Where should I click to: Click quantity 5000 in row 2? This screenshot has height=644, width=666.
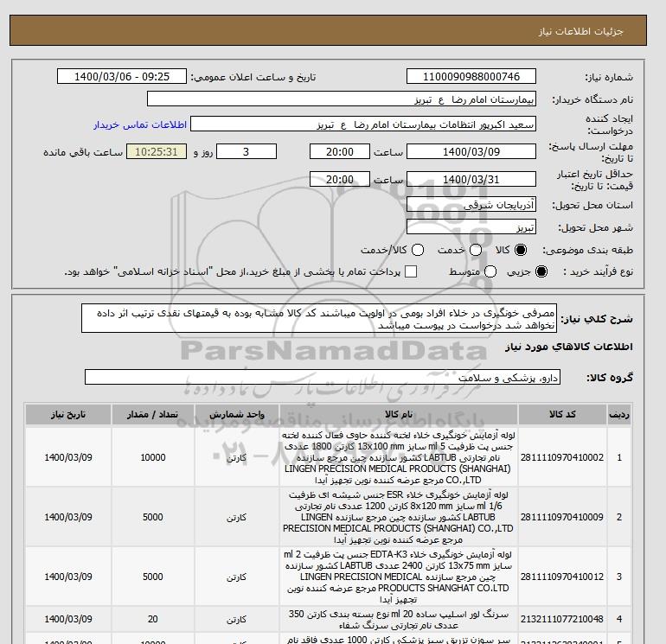153,517
